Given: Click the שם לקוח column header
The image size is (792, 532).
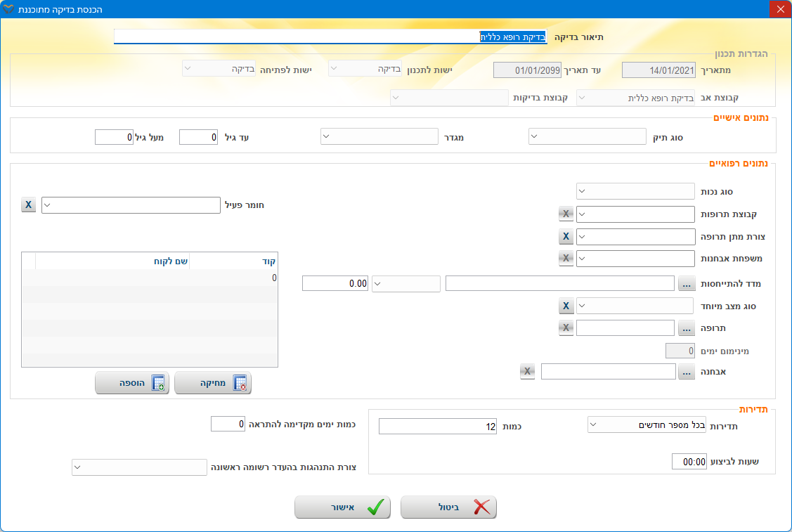Looking at the screenshot, I should (112, 261).
